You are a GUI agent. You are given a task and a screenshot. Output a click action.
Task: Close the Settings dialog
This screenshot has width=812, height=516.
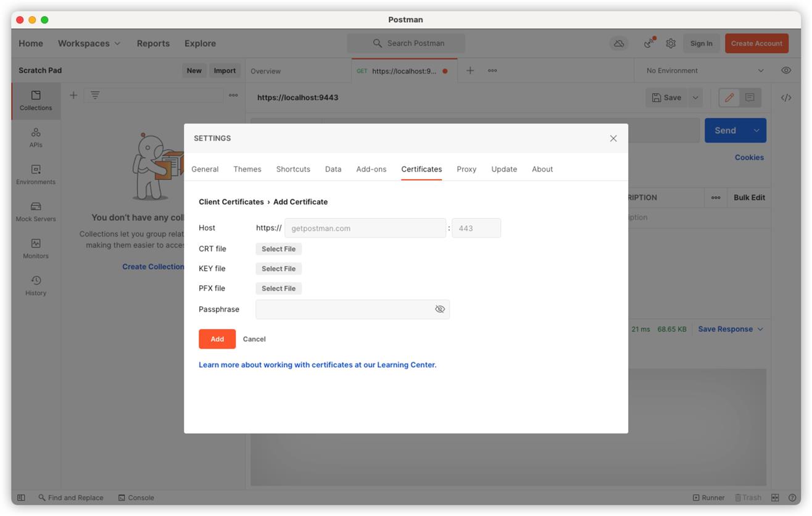point(613,138)
